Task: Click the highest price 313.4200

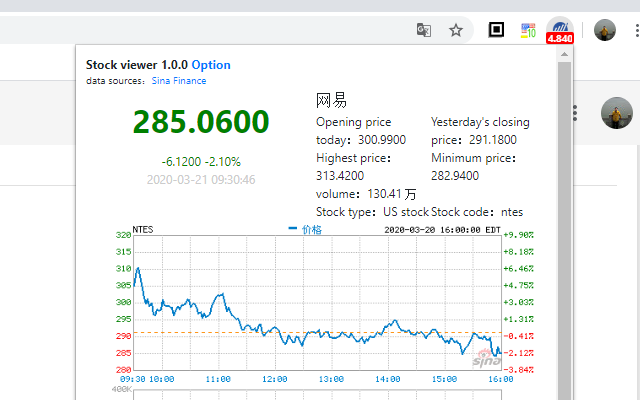Action: pyautogui.click(x=340, y=176)
